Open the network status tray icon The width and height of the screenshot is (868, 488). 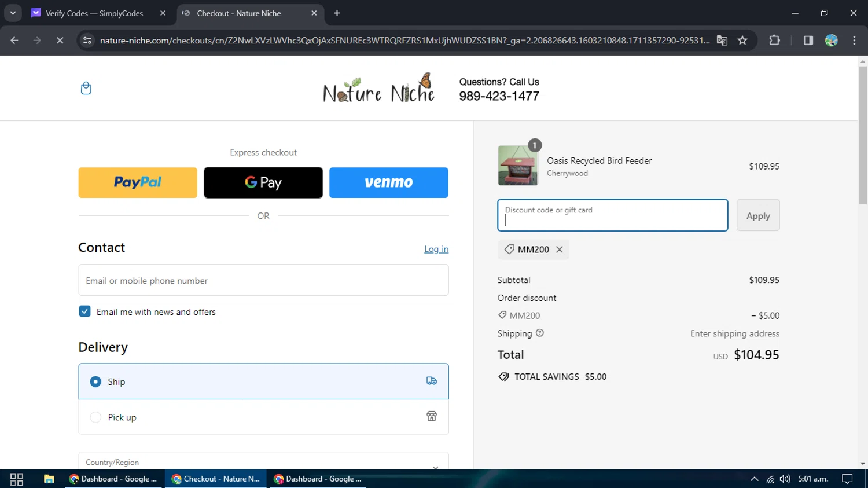pos(770,479)
